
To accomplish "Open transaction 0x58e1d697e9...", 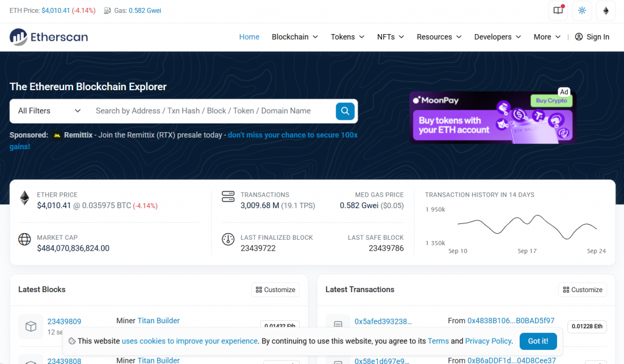I will coord(381,360).
